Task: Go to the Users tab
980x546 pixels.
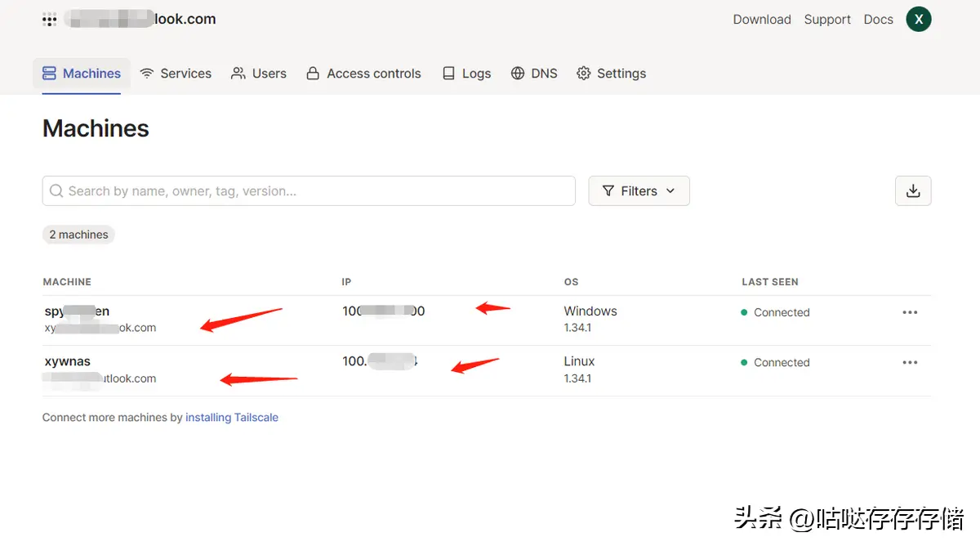Action: (x=259, y=74)
